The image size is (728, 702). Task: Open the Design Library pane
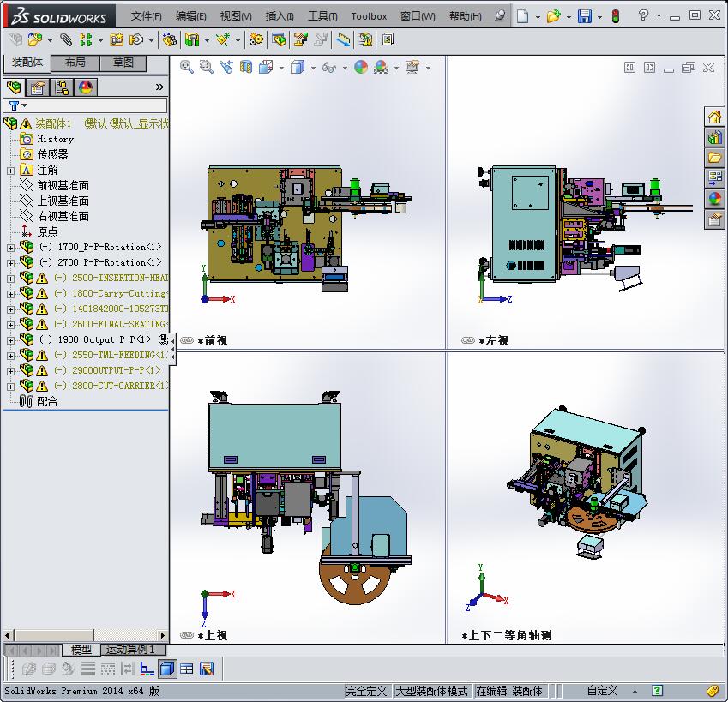714,137
